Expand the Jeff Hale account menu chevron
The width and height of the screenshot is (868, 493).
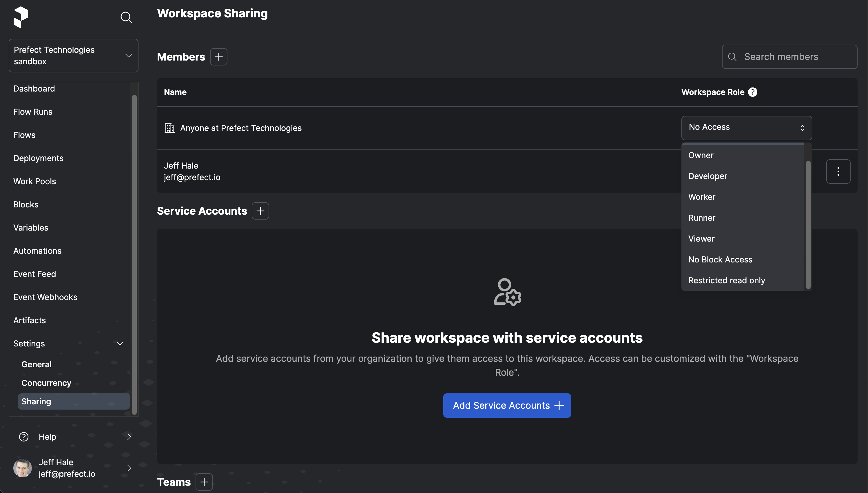click(129, 468)
